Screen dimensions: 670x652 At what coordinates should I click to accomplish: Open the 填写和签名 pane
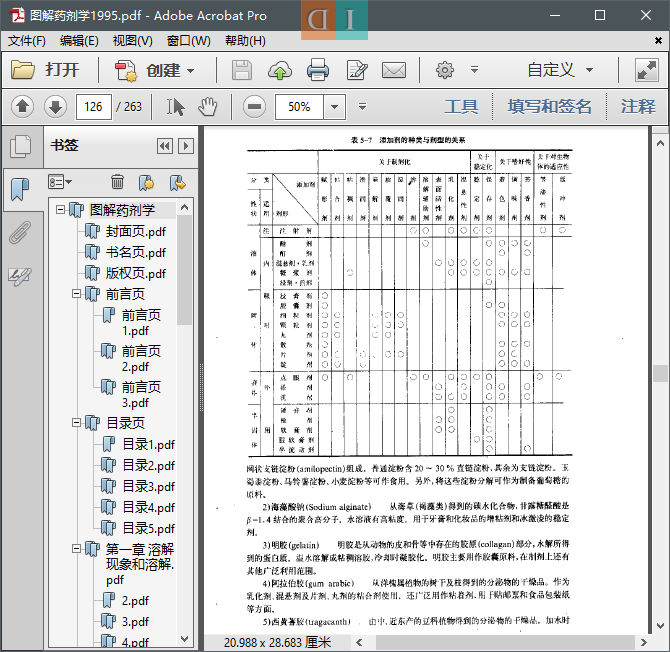[550, 106]
